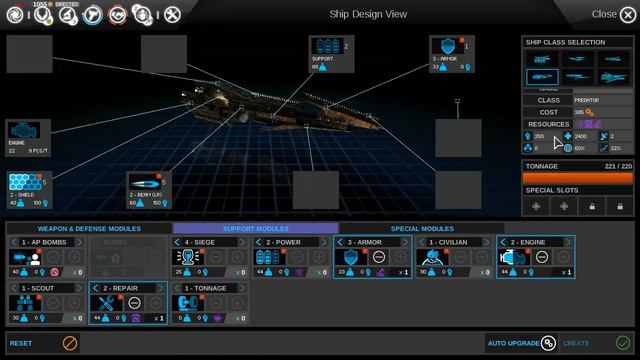Click the first locked special slot
This screenshot has width=640, height=360.
592,206
